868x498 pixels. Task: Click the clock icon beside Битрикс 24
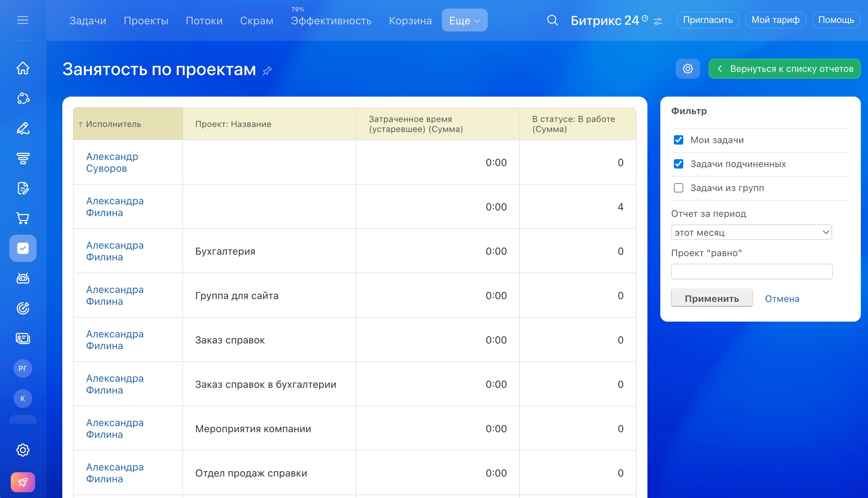[645, 18]
